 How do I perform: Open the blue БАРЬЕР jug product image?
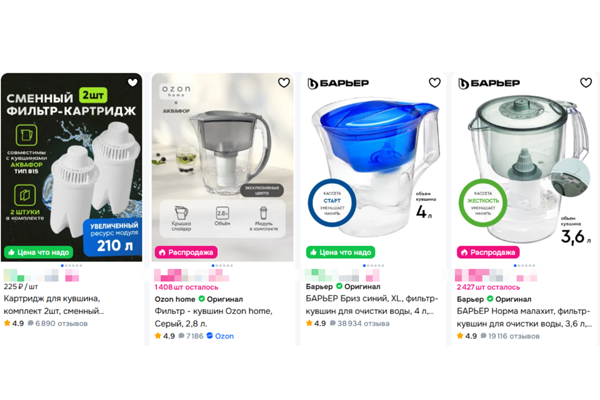tap(373, 167)
